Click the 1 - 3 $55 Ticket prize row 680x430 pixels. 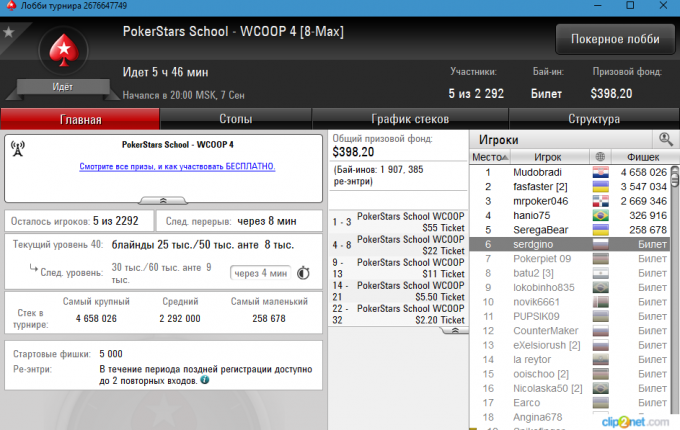pyautogui.click(x=398, y=222)
